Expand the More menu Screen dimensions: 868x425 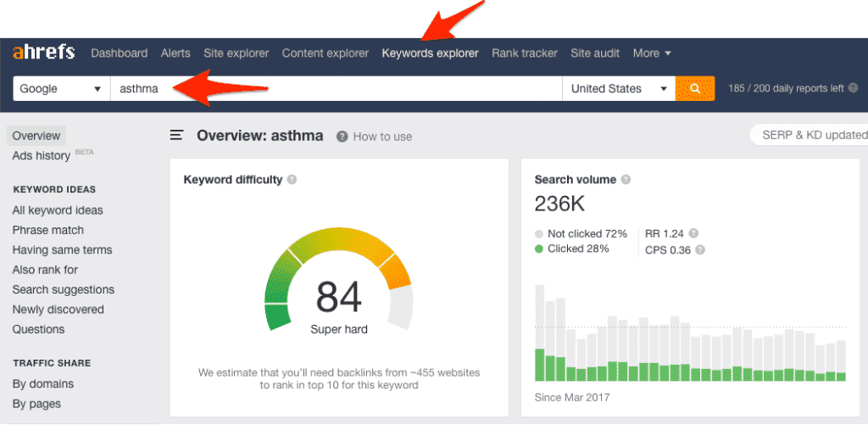tap(652, 53)
